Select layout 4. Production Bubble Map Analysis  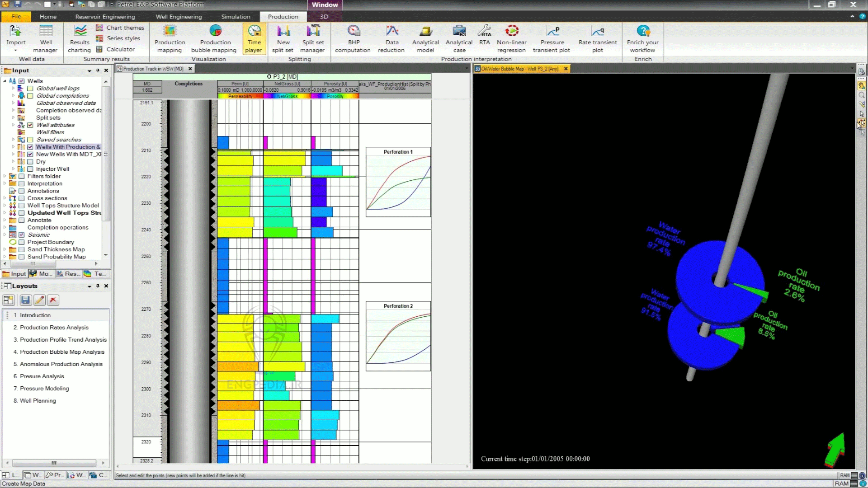pos(59,352)
